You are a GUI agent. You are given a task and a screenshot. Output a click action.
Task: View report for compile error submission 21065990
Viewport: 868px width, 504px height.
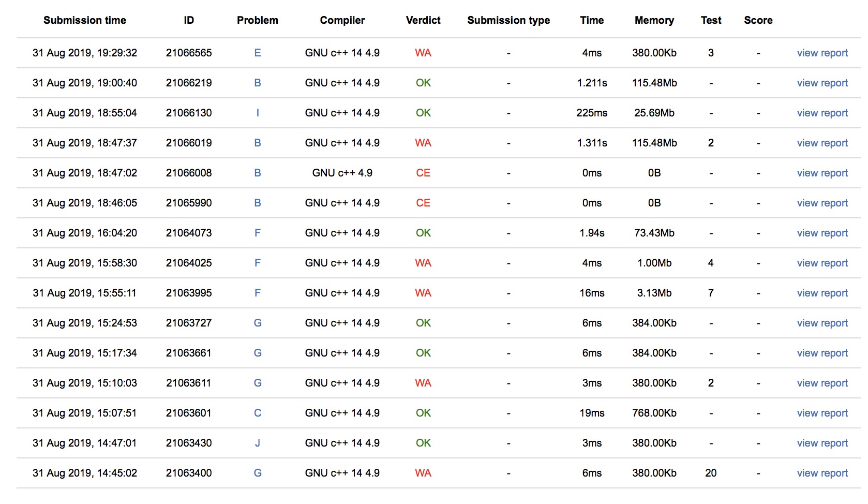click(x=822, y=203)
